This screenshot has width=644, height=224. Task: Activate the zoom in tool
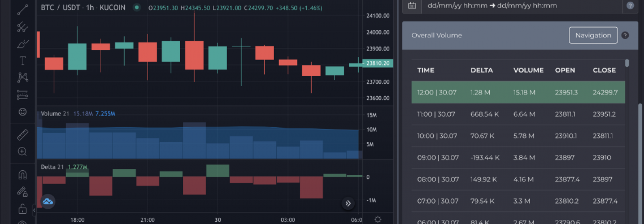tap(22, 151)
